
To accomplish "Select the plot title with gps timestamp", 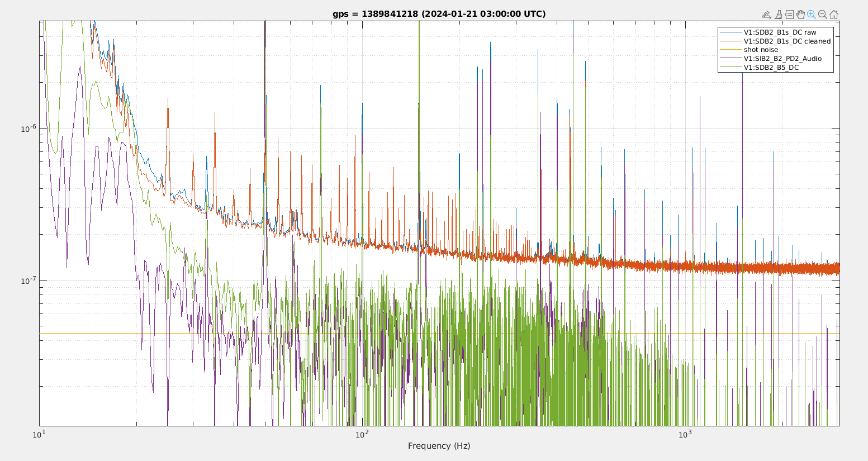I will (x=439, y=14).
